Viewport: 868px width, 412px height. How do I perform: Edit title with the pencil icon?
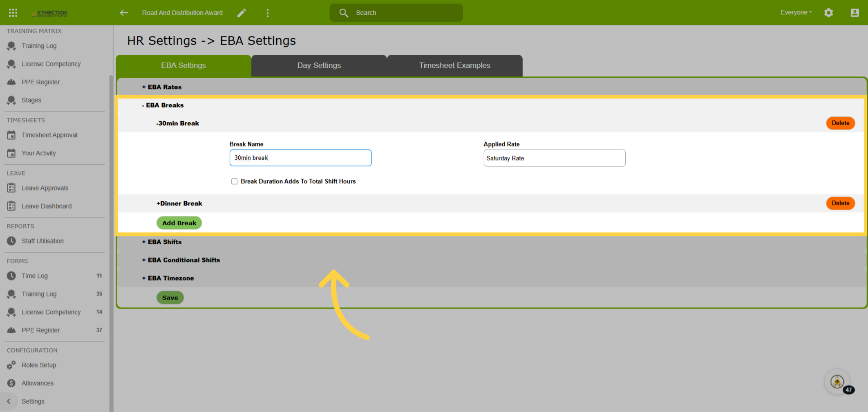[242, 13]
